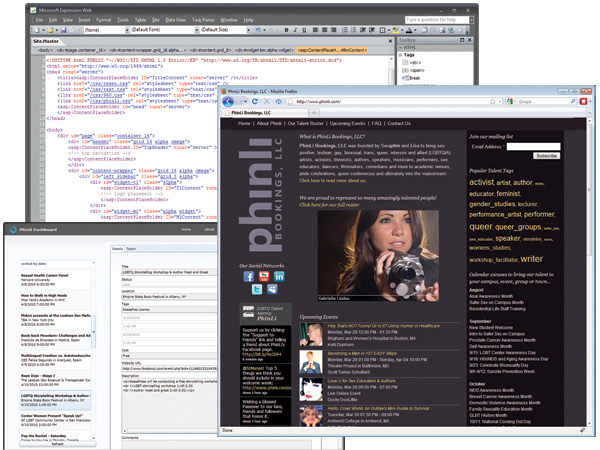This screenshot has width=600, height=450.
Task: Select the asp:ContentPlaceHolder breadcrumb tag
Action: (332, 50)
